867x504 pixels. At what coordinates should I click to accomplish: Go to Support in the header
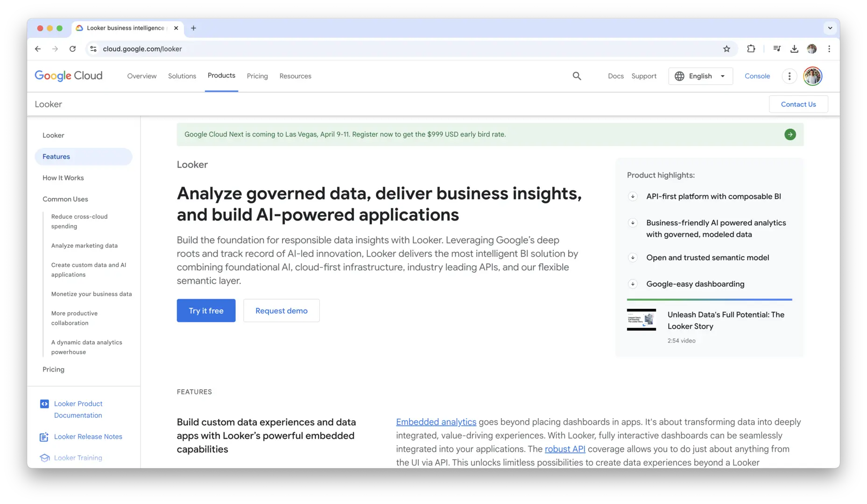[x=644, y=76]
